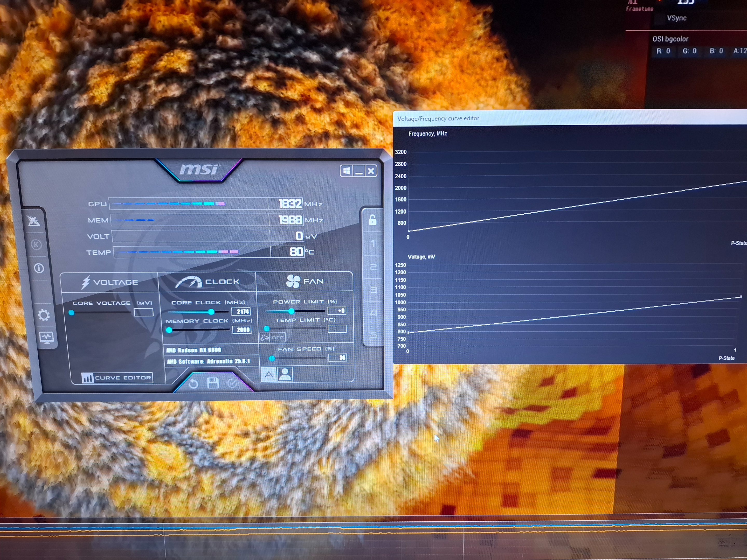Open Afterburner settings gear

pos(44,315)
